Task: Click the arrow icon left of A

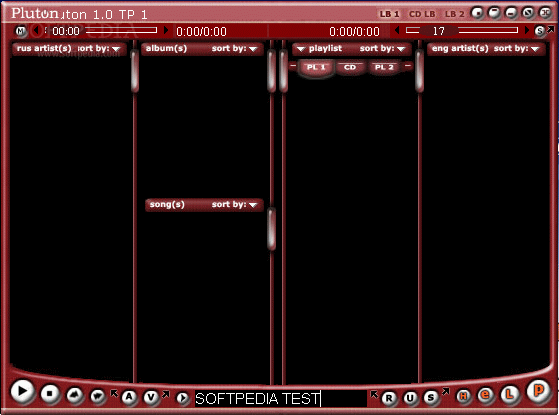Action: click(114, 393)
